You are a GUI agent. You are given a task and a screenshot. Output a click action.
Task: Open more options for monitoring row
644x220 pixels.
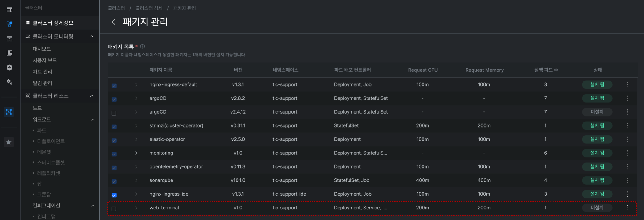tap(627, 153)
